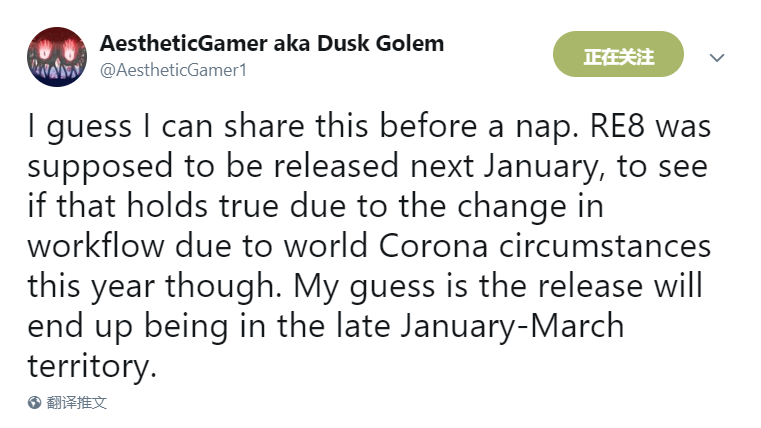Click the globe icon beside 翻译推文
This screenshot has height=428, width=761.
pos(34,402)
